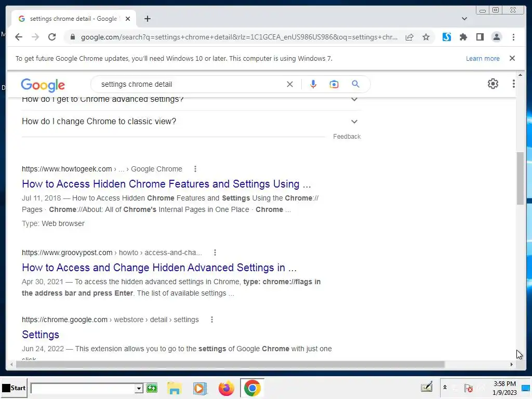
Task: Open Google's three-dot menu beside the gear
Action: pyautogui.click(x=514, y=84)
